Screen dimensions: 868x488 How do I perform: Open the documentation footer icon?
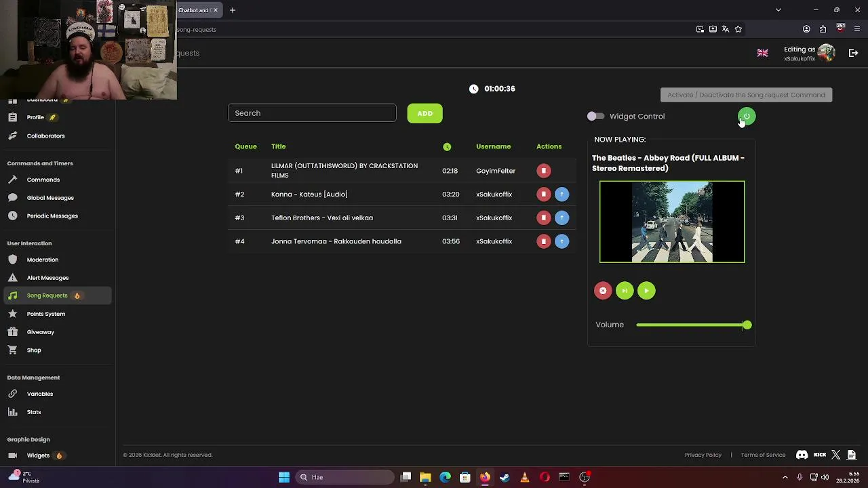point(852,455)
